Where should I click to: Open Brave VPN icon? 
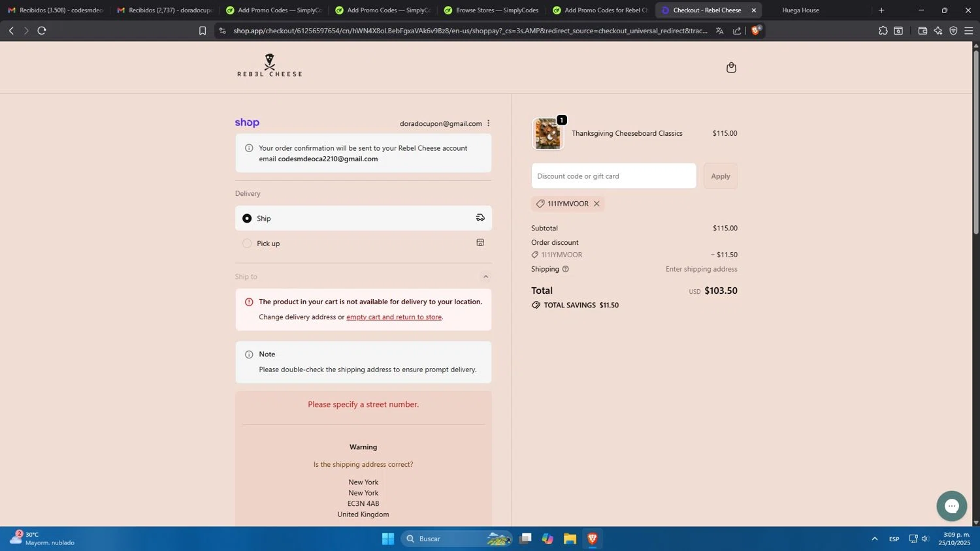coord(953,31)
